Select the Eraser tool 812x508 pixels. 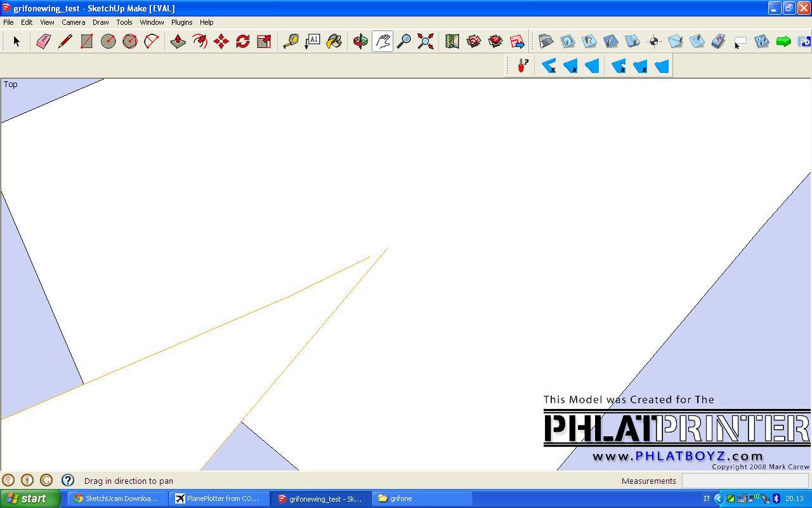pos(43,41)
